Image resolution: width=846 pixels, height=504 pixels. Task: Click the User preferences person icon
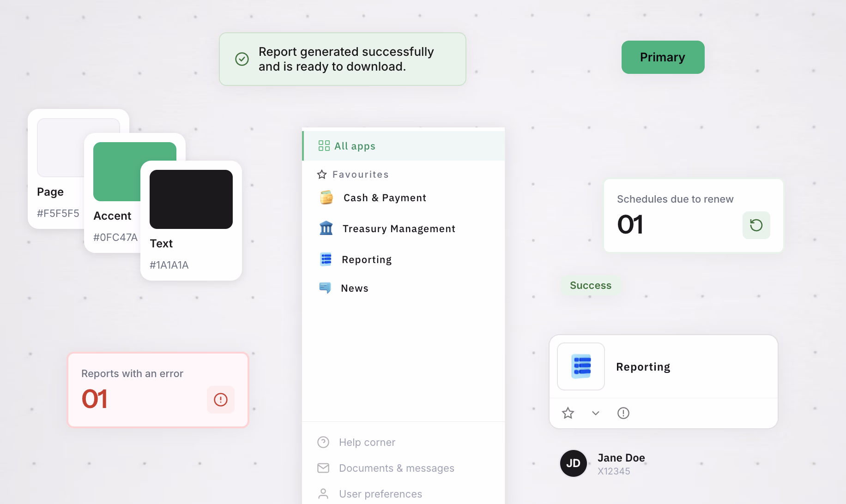[323, 494]
